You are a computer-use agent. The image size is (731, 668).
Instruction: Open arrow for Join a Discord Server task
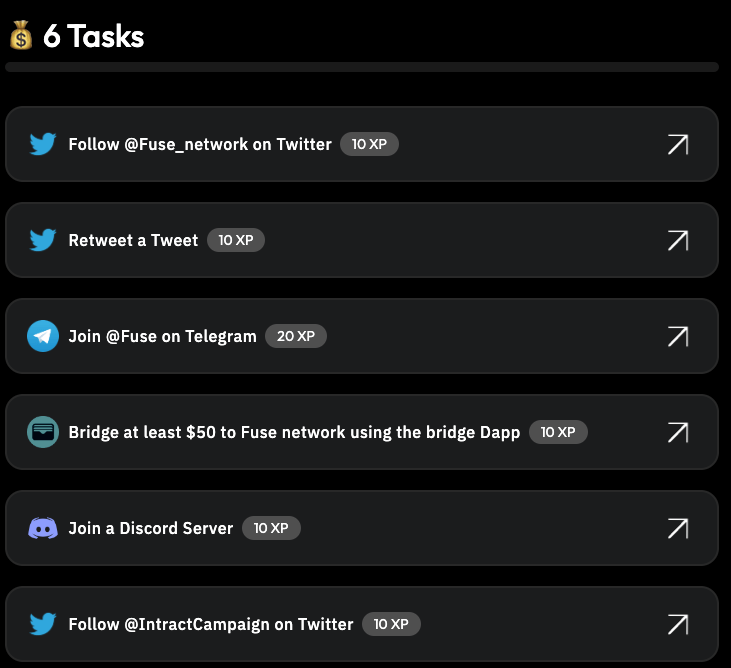tap(678, 528)
